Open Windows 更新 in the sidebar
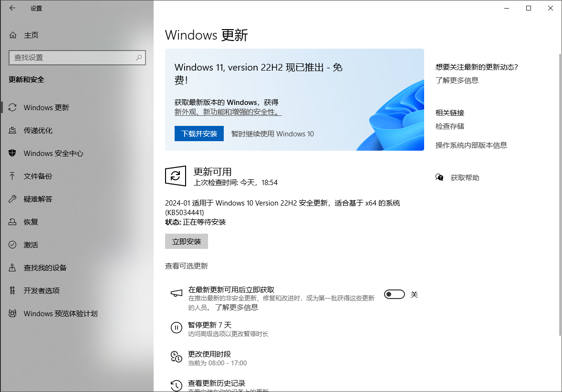This screenshot has width=562, height=392. (46, 108)
